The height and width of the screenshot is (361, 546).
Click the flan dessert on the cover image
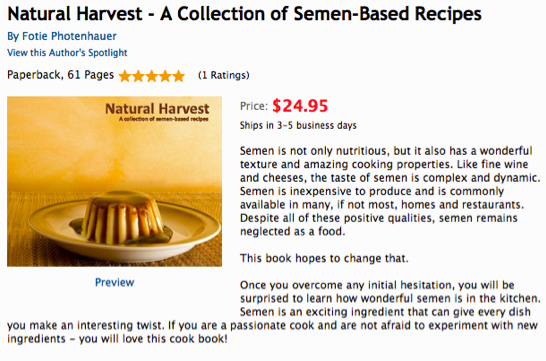point(122,218)
